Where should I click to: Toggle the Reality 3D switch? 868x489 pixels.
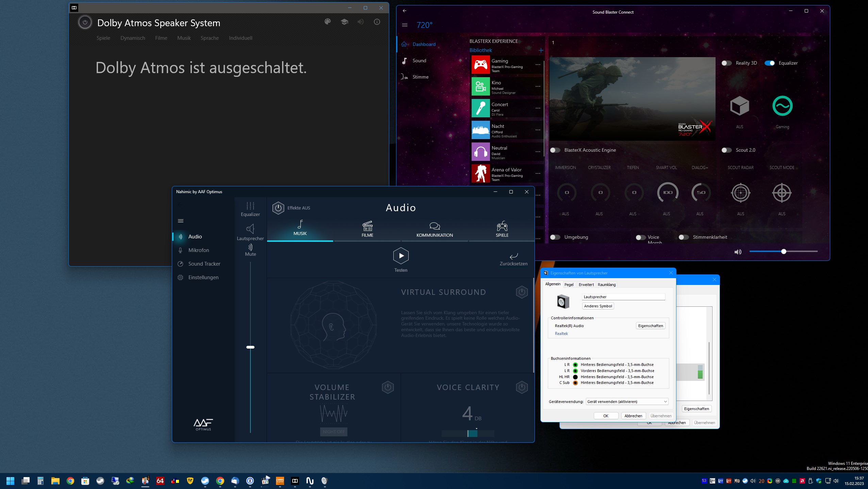click(726, 63)
